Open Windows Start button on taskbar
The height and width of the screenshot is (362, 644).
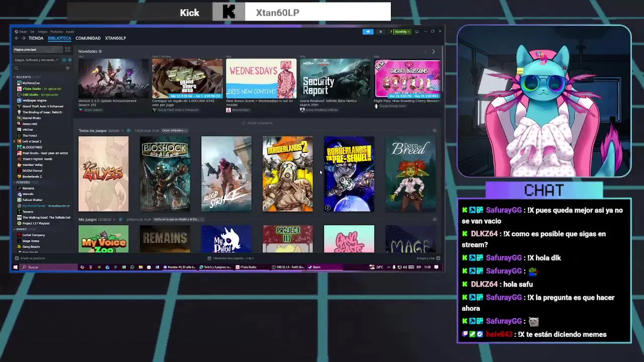click(15, 267)
